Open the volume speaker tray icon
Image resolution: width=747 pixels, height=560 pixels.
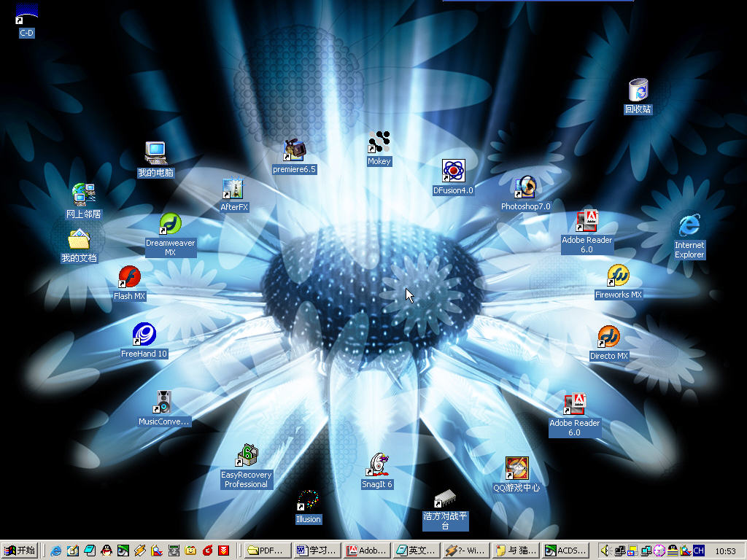[606, 551]
